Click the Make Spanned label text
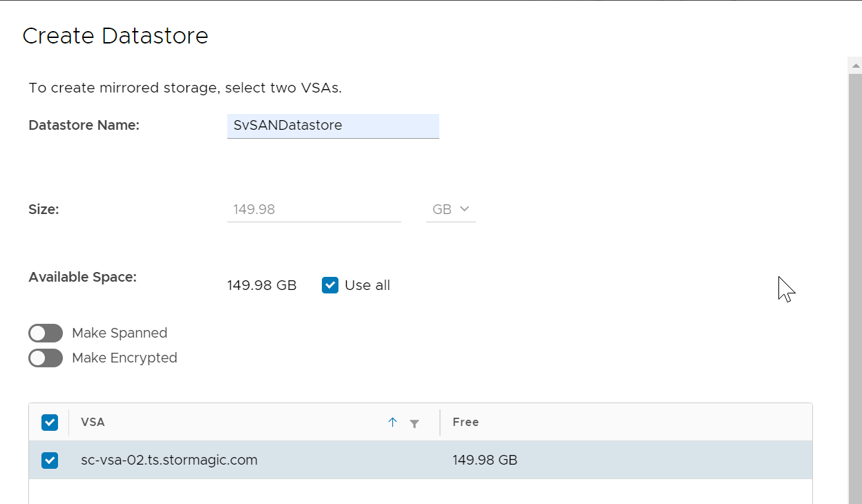Screen dimensions: 862x504 coord(119,333)
